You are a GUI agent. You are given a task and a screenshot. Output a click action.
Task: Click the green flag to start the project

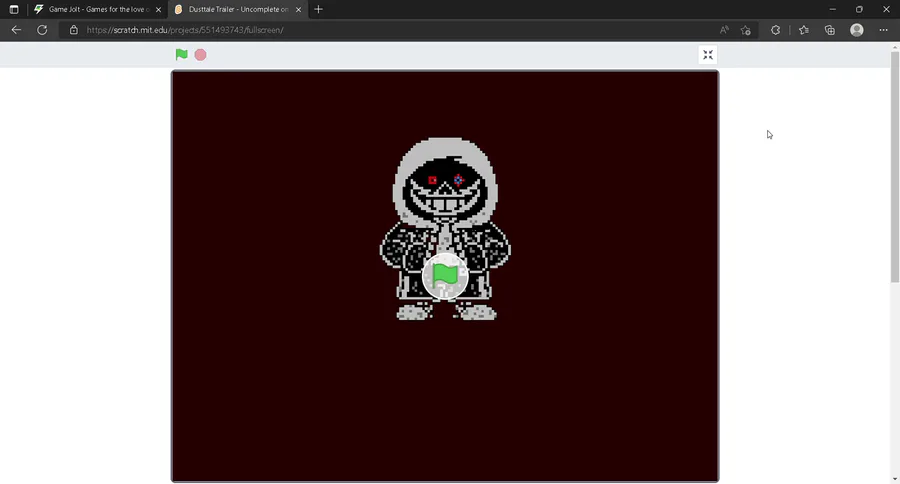[181, 55]
